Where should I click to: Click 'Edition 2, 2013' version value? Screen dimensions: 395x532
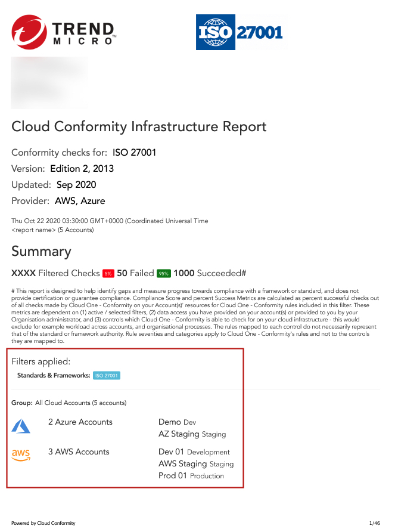click(x=82, y=169)
